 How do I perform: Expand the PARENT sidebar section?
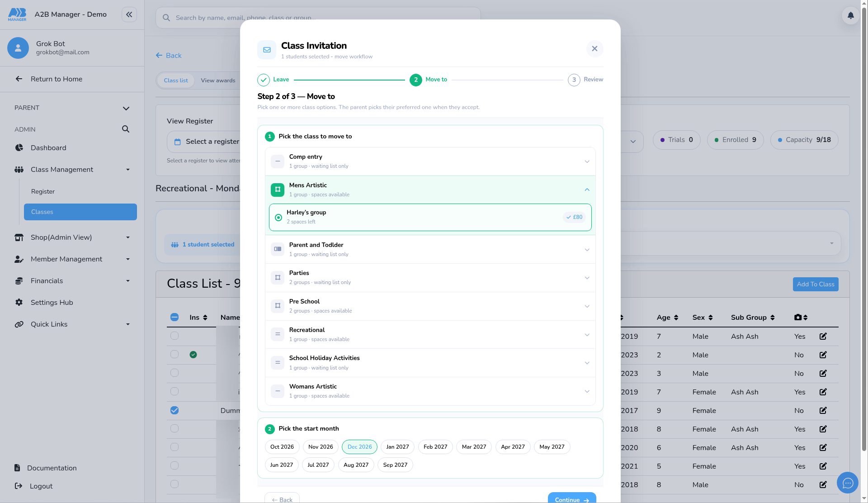[72, 108]
